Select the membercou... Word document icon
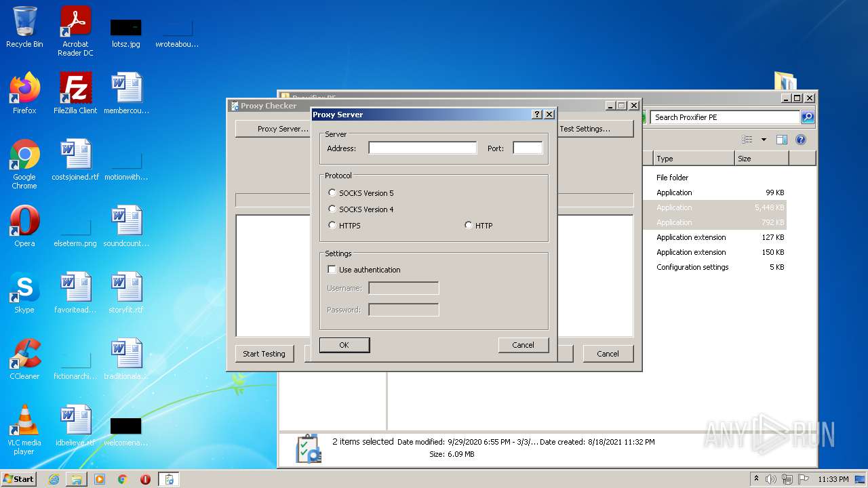 (x=126, y=94)
